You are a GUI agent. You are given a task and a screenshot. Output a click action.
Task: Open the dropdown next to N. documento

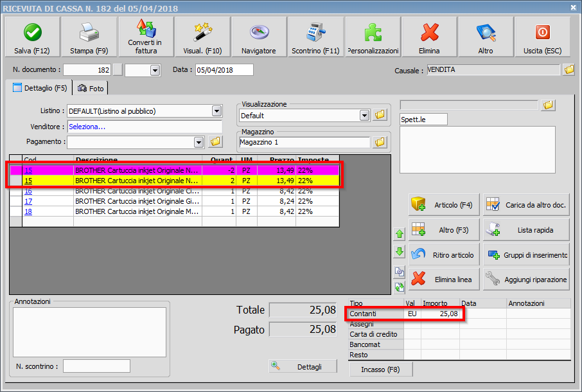155,70
